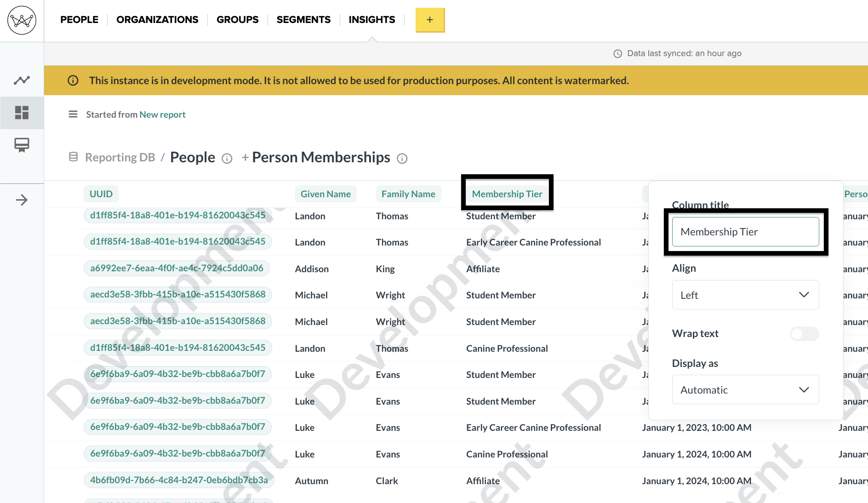
Task: Go to the PEOPLE tab
Action: point(79,20)
